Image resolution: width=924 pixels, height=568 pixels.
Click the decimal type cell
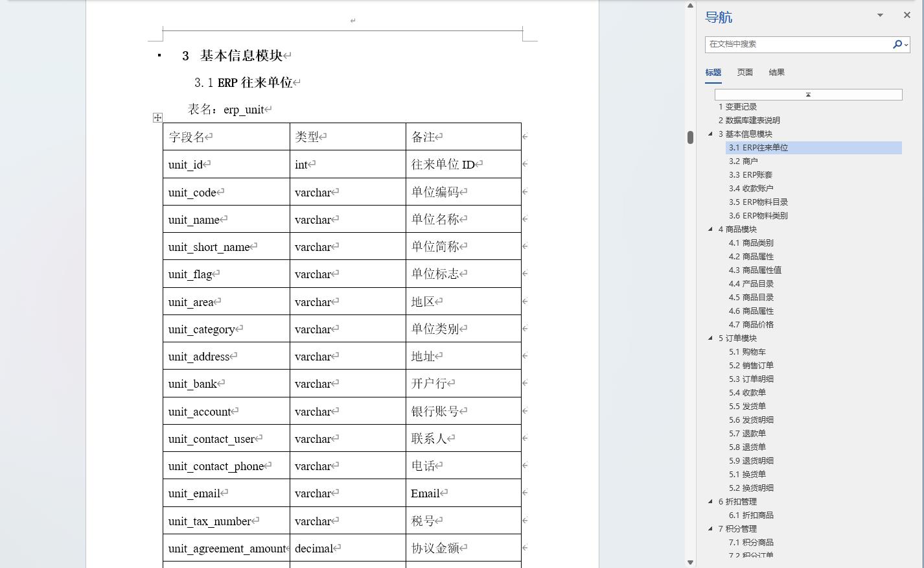point(348,548)
